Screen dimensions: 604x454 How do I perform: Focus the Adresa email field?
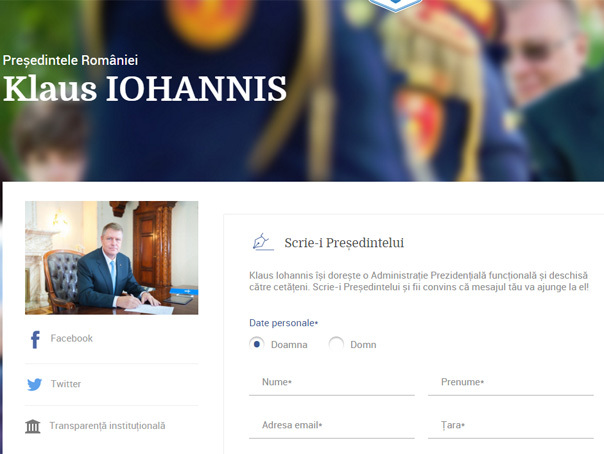tap(332, 426)
